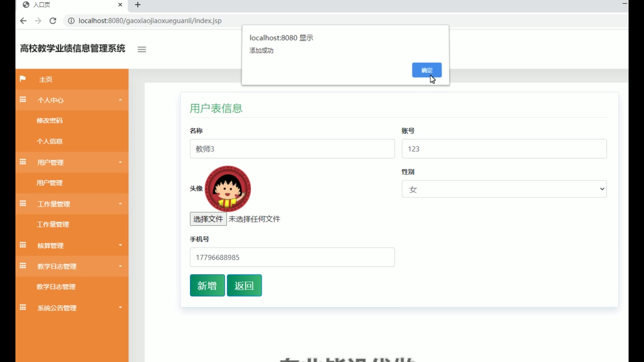644x362 pixels.
Task: Open 修改密码 menu item
Action: (50, 121)
